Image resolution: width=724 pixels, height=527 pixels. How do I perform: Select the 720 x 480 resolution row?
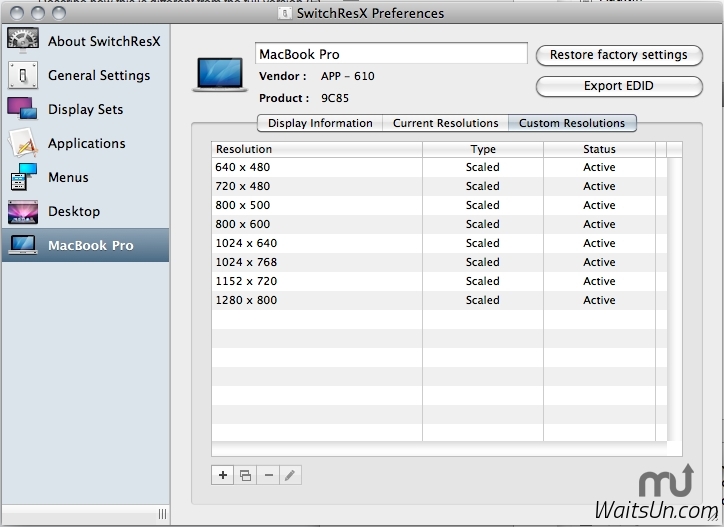point(439,186)
